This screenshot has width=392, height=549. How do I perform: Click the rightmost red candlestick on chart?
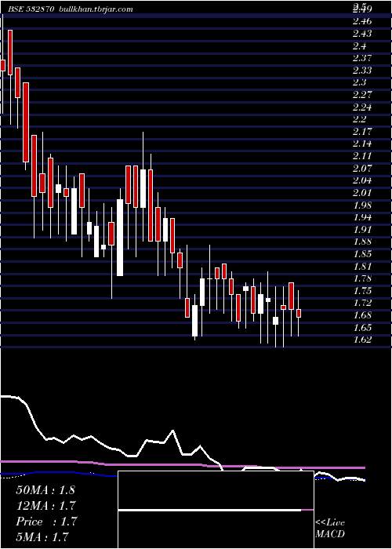299,314
